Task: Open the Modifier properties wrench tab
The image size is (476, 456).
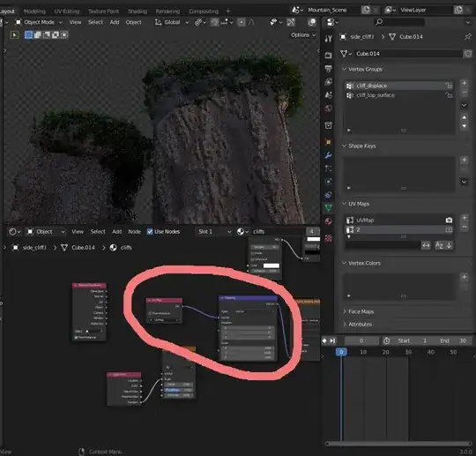Action: 328,155
